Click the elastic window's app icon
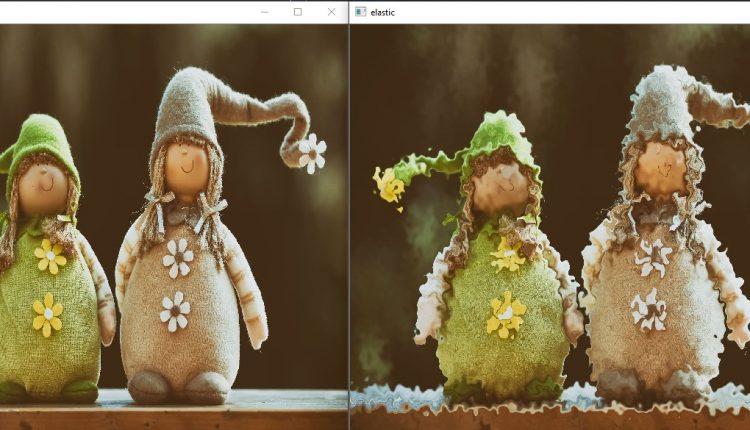 360,12
